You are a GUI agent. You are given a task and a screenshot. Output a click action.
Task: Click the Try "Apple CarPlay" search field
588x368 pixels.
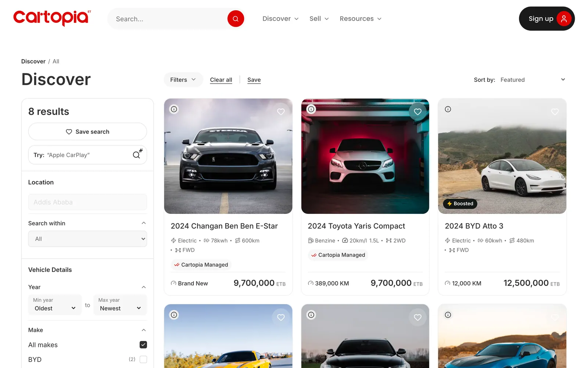point(87,155)
